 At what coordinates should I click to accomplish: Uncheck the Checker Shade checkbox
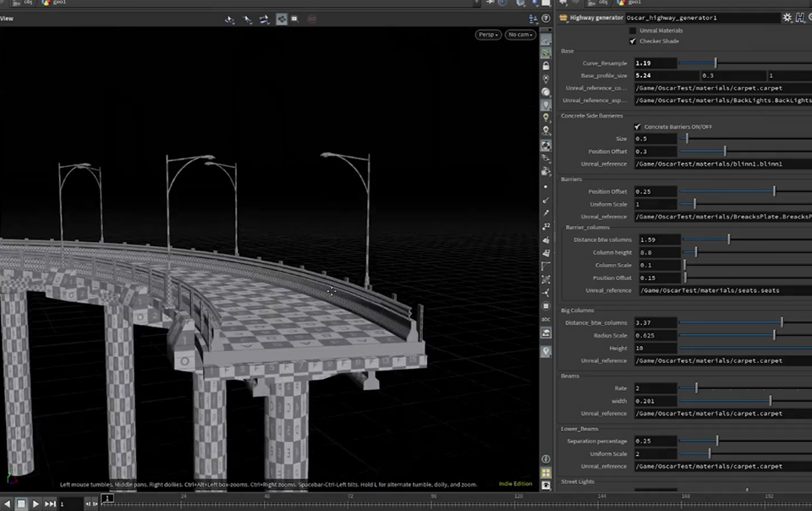point(633,41)
